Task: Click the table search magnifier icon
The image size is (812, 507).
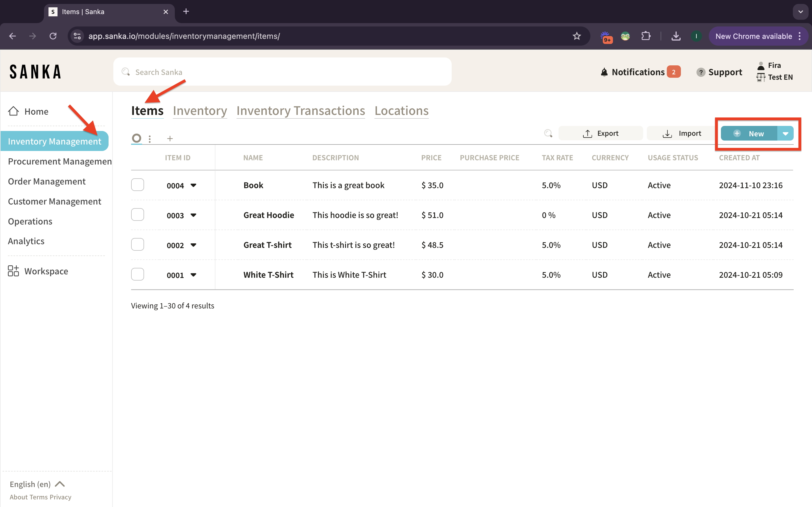Action: [x=548, y=134]
